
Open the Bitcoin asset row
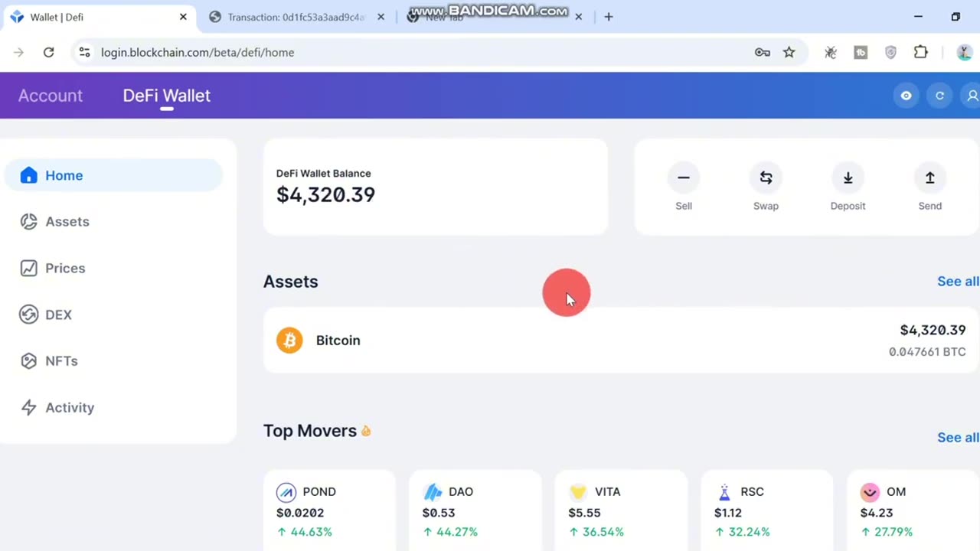click(x=621, y=341)
